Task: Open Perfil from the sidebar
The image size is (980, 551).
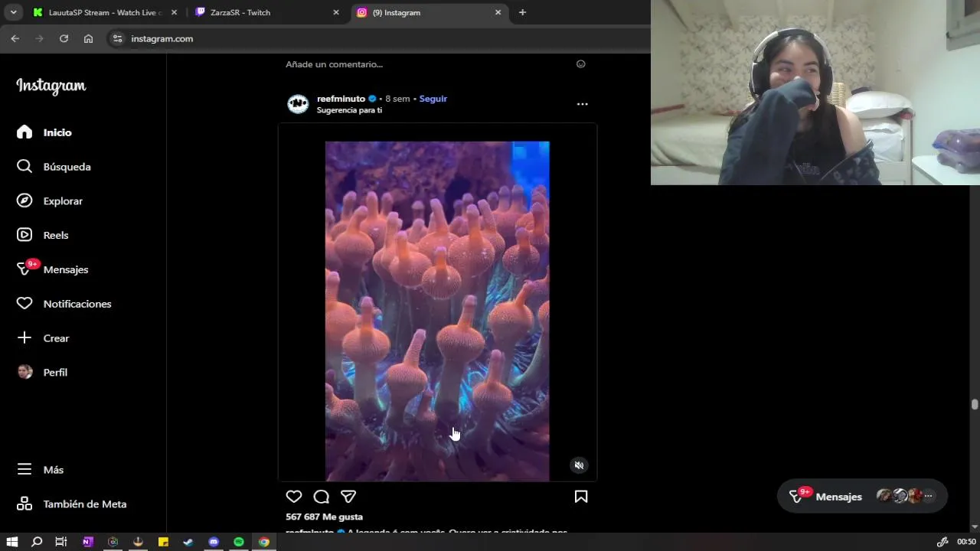Action: 41,372
